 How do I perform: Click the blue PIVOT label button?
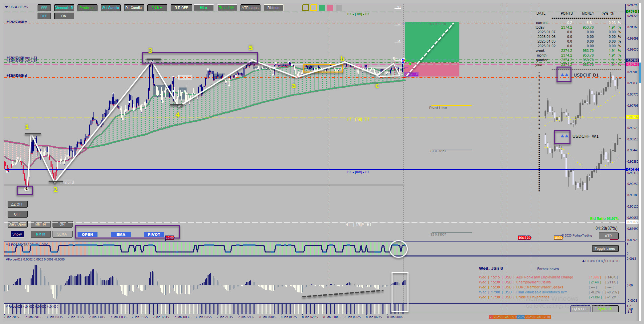coord(154,235)
